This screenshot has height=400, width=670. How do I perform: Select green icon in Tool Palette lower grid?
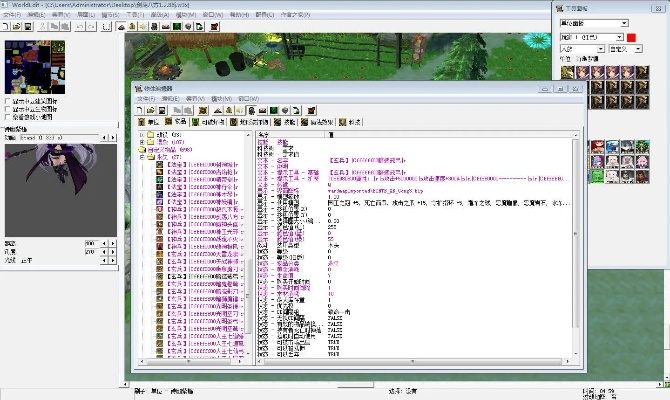pyautogui.click(x=597, y=176)
